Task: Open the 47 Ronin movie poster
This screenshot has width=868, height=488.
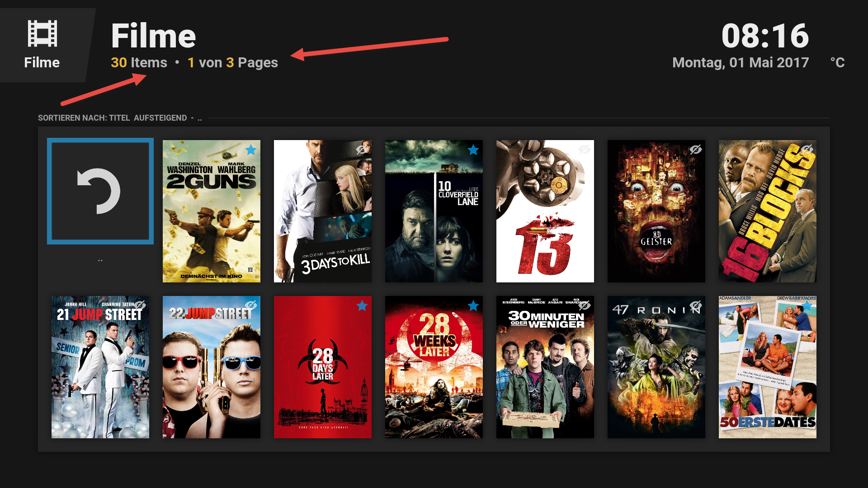Action: (656, 367)
